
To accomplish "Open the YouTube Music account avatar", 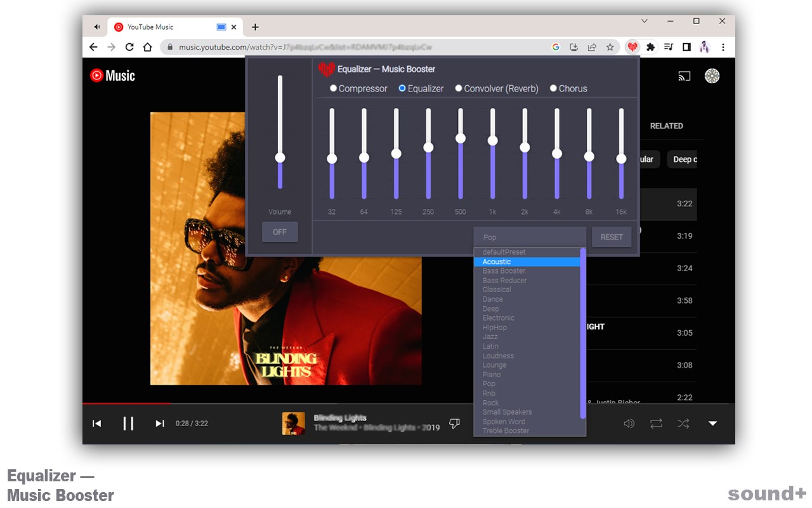I will pyautogui.click(x=712, y=76).
